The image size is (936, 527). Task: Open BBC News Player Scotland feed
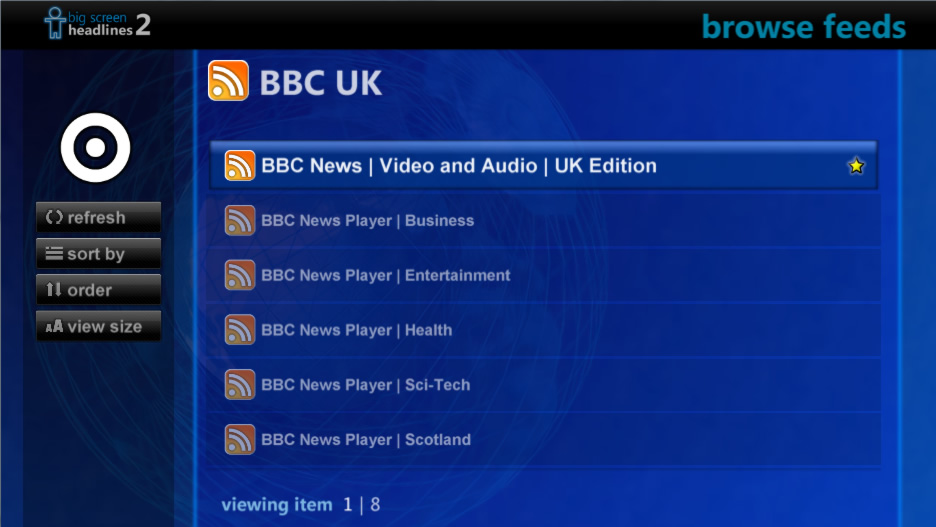pos(544,440)
